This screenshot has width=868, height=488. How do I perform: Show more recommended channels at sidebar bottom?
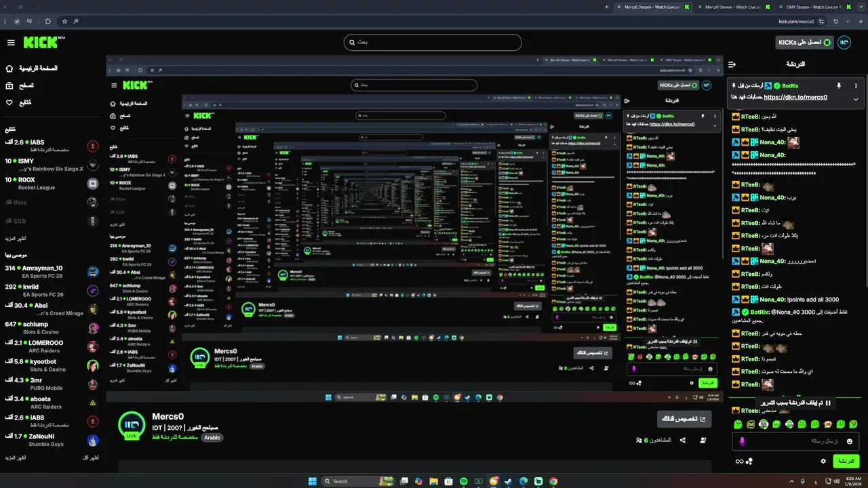(x=15, y=458)
